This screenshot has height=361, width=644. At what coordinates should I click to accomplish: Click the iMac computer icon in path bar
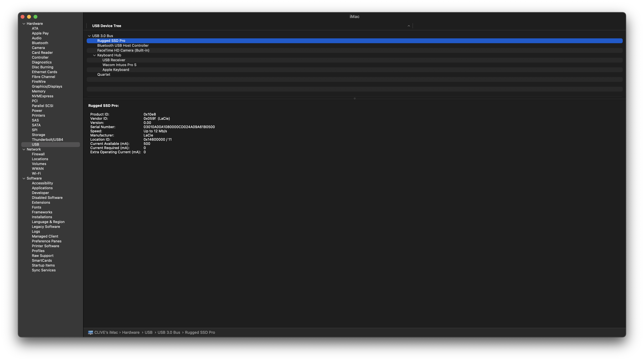pyautogui.click(x=90, y=332)
